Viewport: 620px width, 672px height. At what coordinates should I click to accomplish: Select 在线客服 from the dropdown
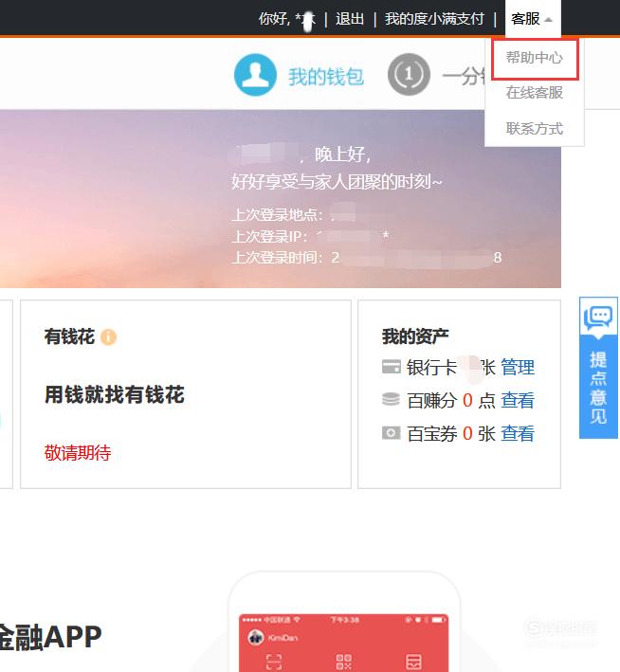click(535, 93)
